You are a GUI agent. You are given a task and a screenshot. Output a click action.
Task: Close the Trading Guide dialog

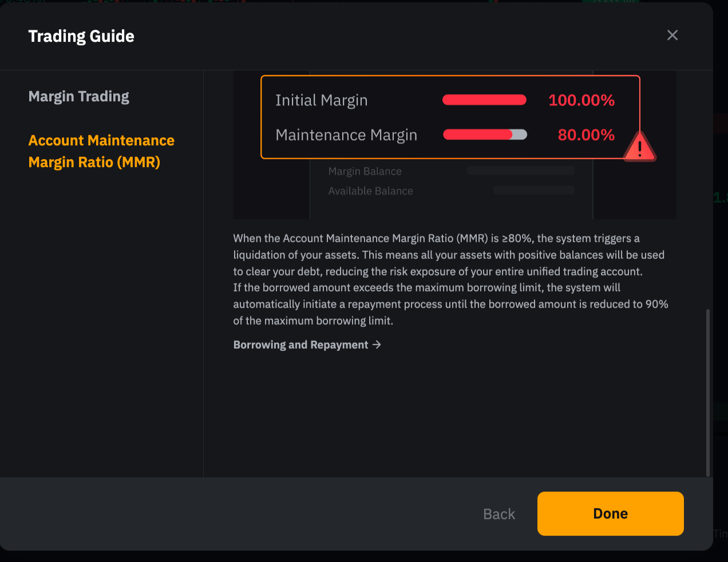[x=672, y=35]
